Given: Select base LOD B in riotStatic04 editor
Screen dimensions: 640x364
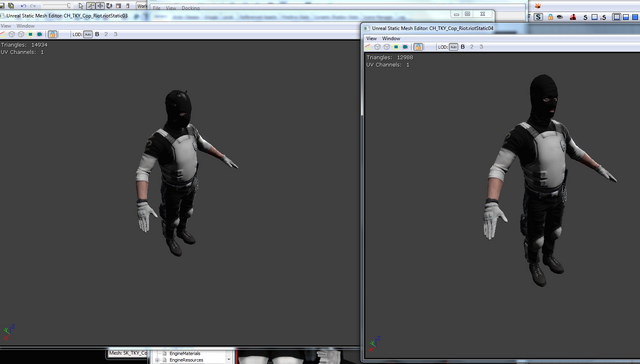Looking at the screenshot, I should tap(463, 47).
